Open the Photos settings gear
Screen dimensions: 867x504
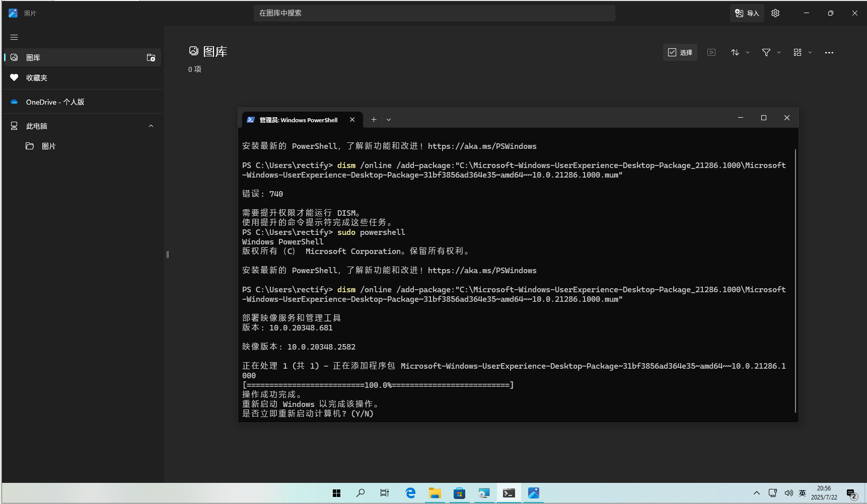(775, 13)
